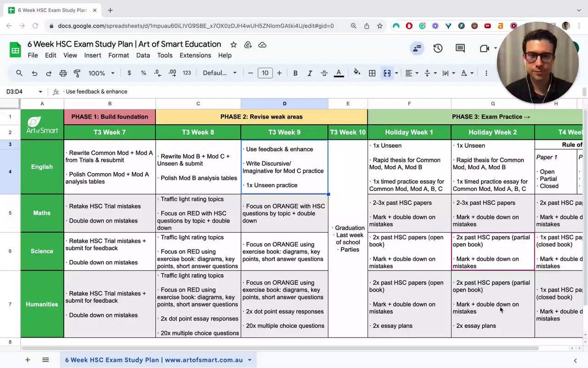Select the Holiday Week 1 header cell

tap(409, 132)
